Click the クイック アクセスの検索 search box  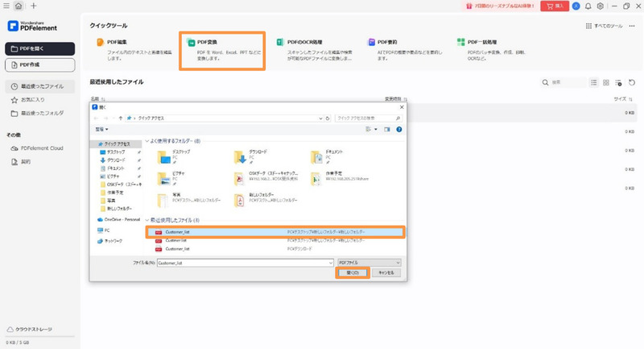pyautogui.click(x=369, y=118)
